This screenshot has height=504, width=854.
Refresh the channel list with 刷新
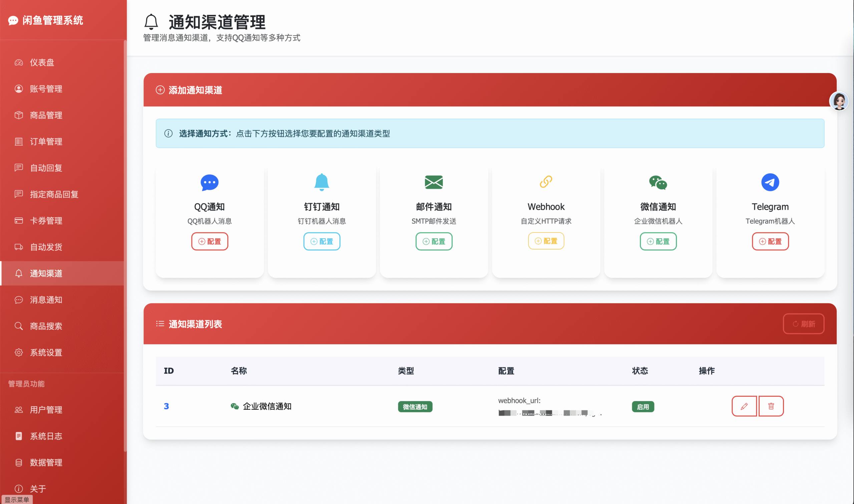click(803, 324)
